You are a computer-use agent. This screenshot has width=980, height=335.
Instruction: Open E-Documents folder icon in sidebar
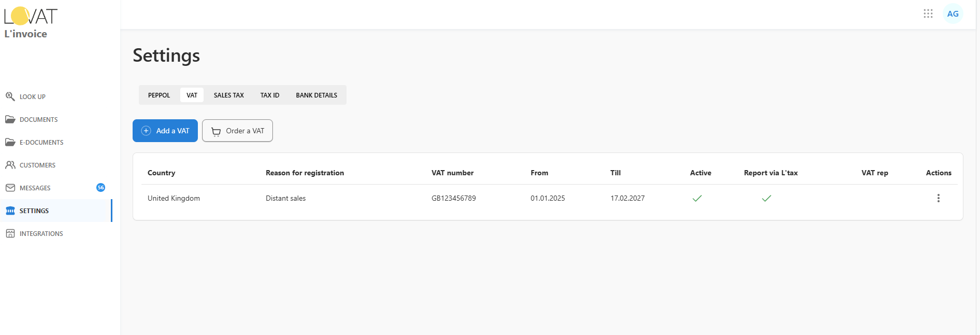click(x=10, y=142)
